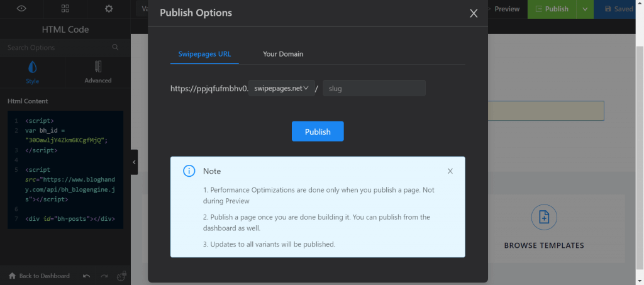
Task: Open page settings gear icon
Action: (x=108, y=9)
